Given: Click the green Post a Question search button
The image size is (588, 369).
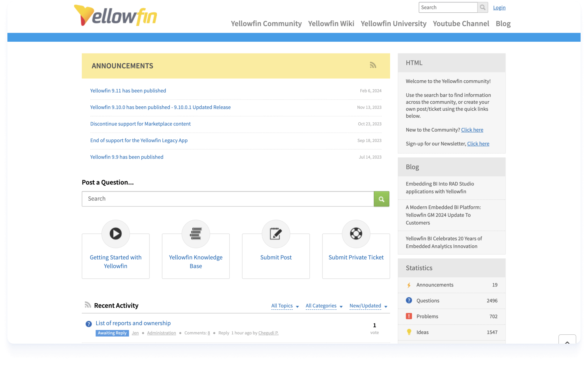Looking at the screenshot, I should [x=381, y=199].
